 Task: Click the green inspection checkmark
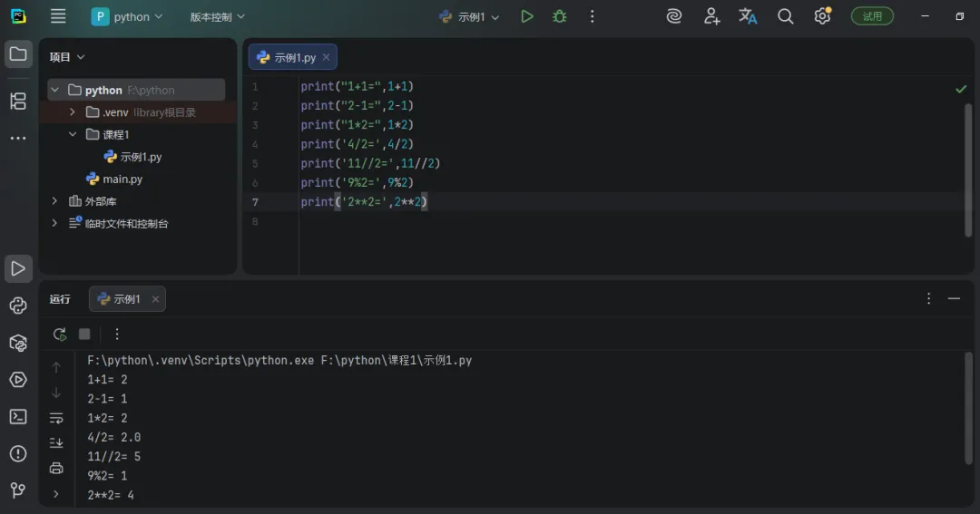pos(961,90)
